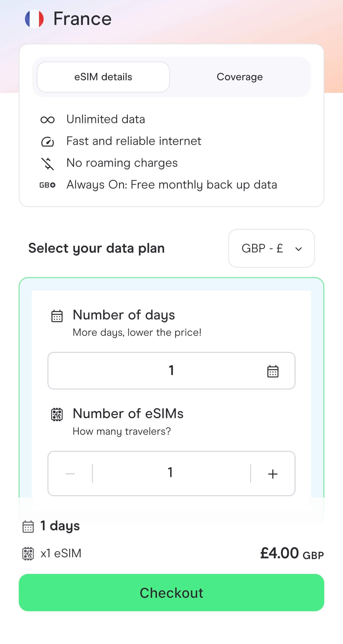Tap the green Checkout button
The height and width of the screenshot is (644, 343).
pyautogui.click(x=171, y=593)
